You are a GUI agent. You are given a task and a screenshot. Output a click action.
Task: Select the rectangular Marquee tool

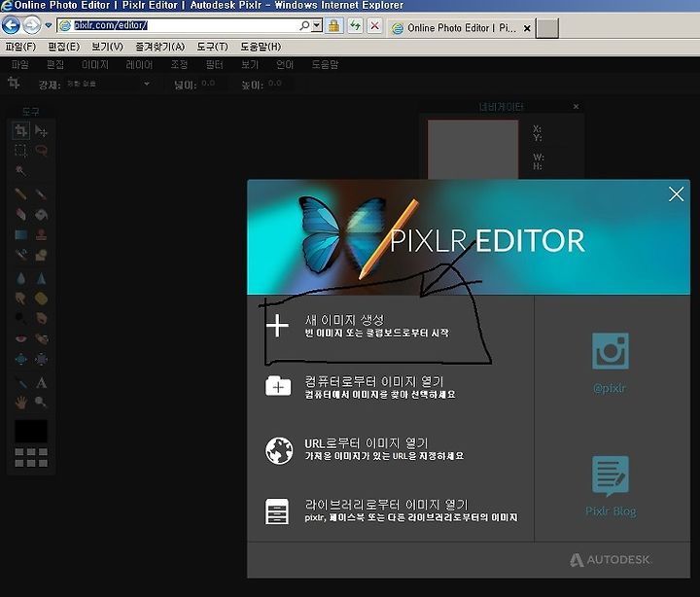pos(20,151)
